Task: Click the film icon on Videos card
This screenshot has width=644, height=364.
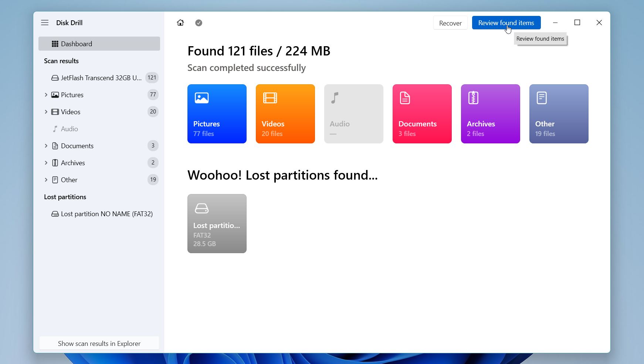Action: coord(270,98)
